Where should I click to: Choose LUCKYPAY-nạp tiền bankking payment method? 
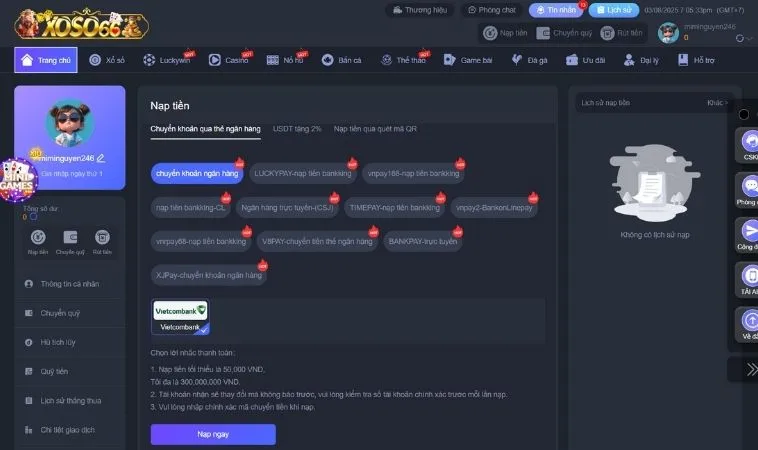[302, 174]
